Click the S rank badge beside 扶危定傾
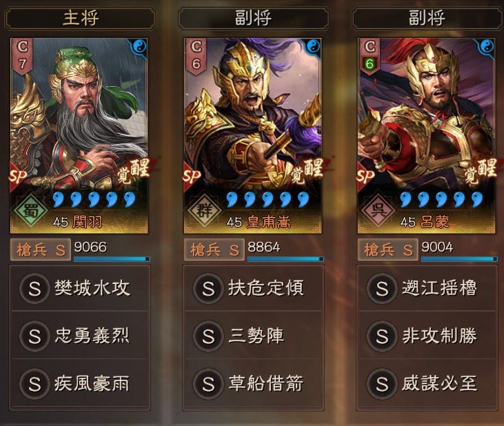The height and width of the screenshot is (426, 504). pyautogui.click(x=208, y=289)
